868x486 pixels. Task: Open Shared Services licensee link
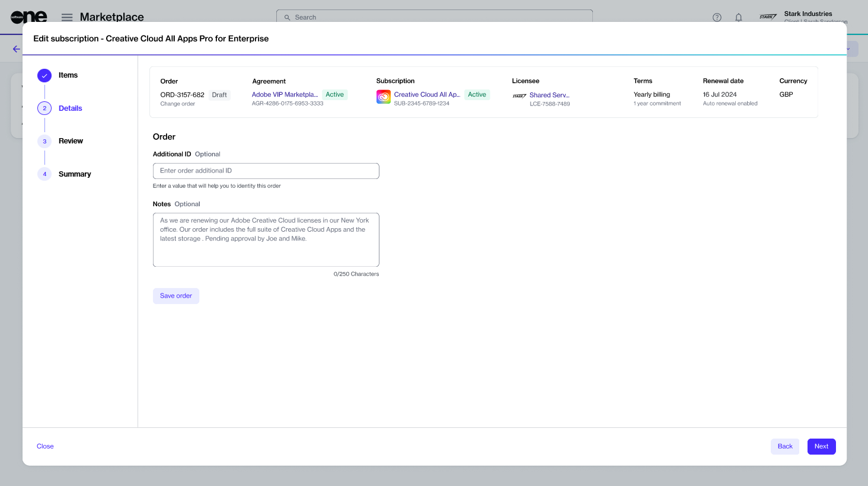click(549, 95)
